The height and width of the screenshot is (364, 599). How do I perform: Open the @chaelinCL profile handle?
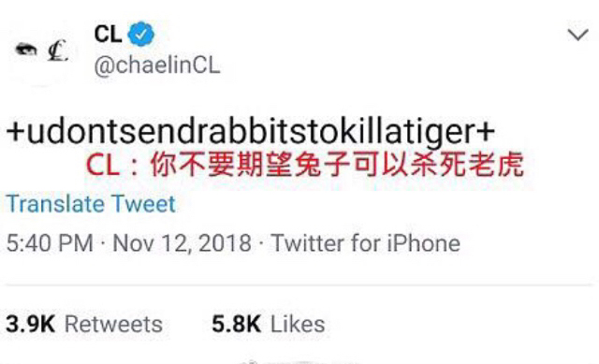(157, 66)
